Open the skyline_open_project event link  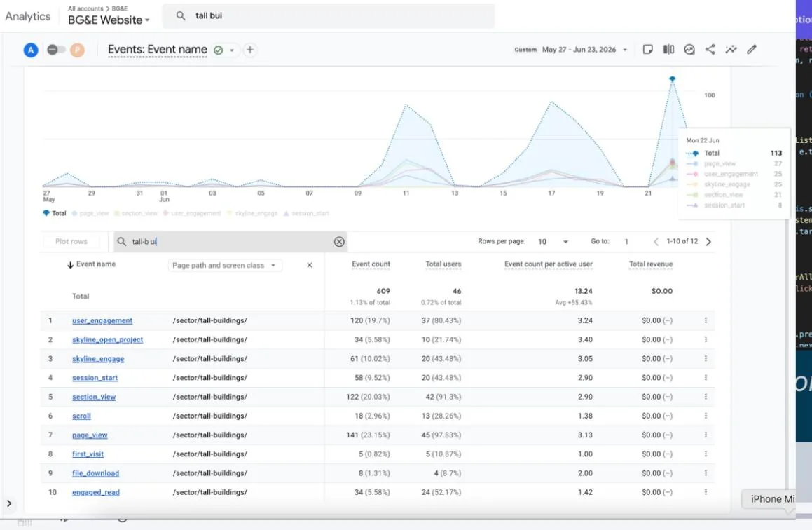108,340
